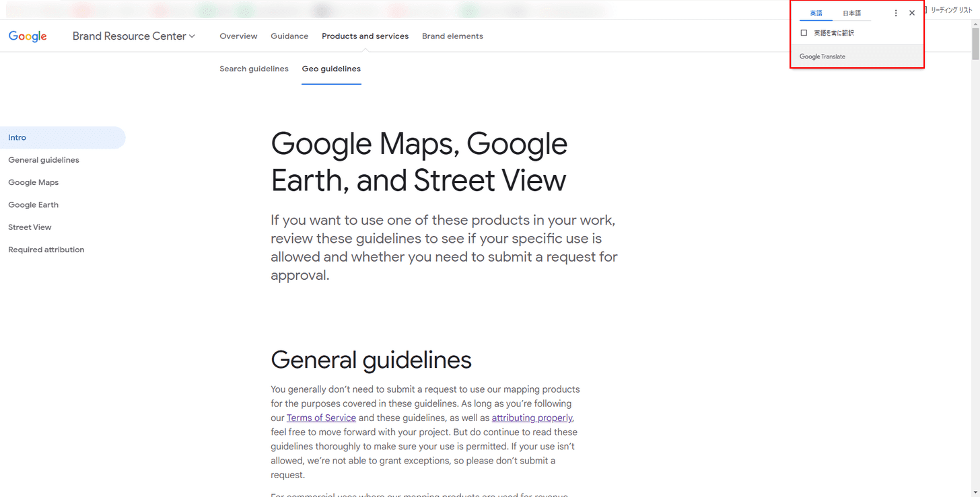The width and height of the screenshot is (980, 497).
Task: Follow the Terms of Service link
Action: pyautogui.click(x=321, y=418)
